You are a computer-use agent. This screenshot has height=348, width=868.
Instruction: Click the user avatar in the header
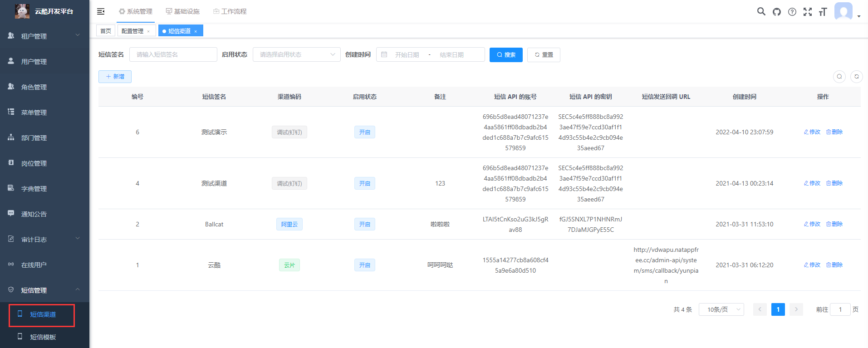point(843,11)
